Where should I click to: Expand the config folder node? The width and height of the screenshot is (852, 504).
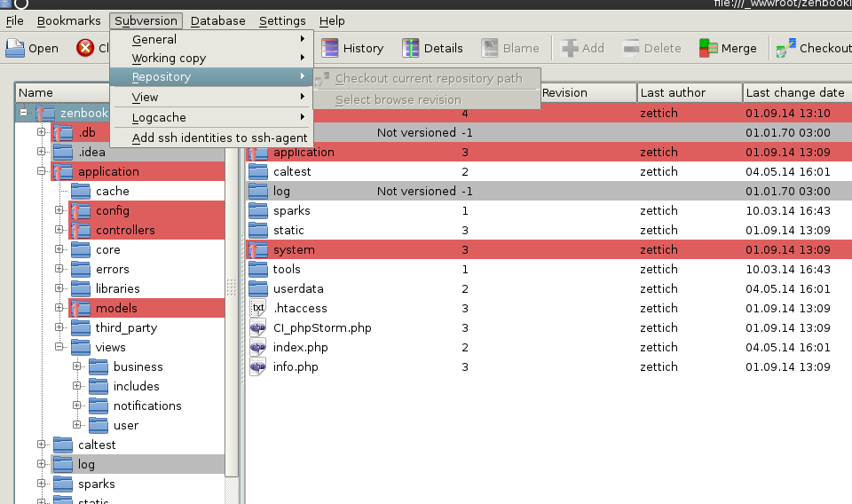[59, 210]
